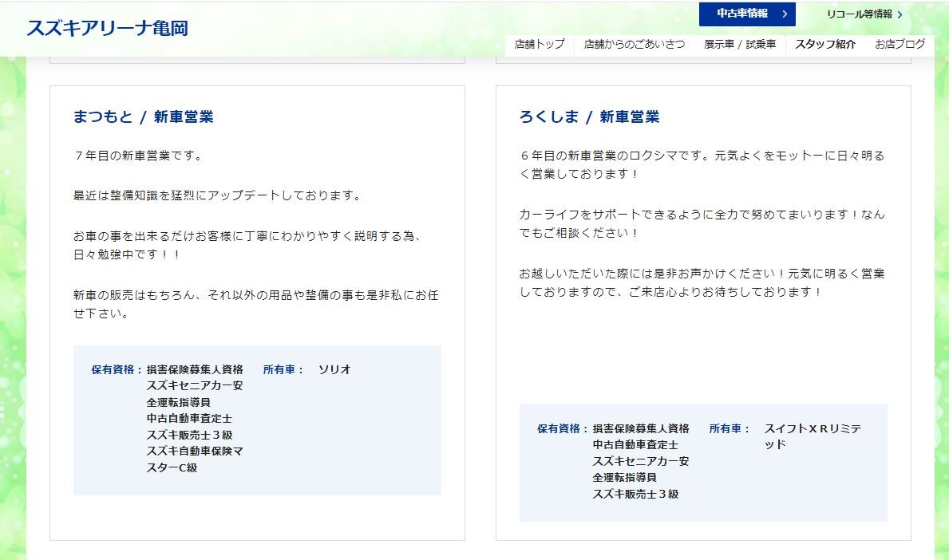The width and height of the screenshot is (949, 560).
Task: Click the owned car value ソリオ
Action: pyautogui.click(x=334, y=369)
